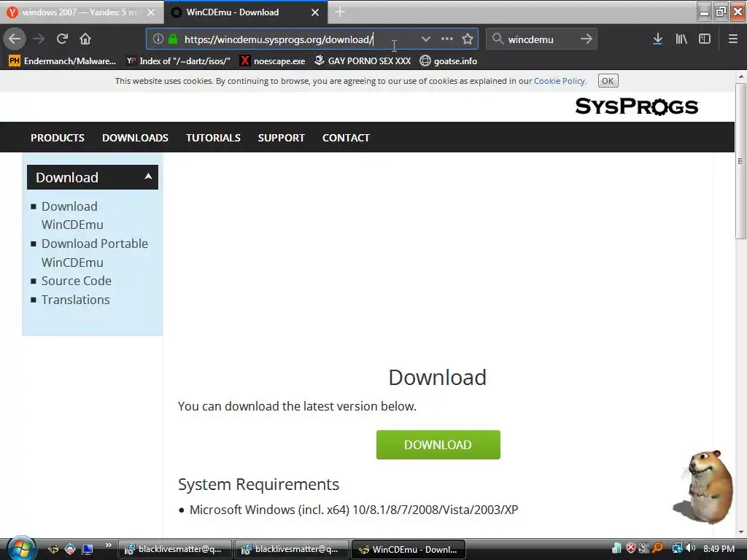Open the Endermanch/Malware bookmark
This screenshot has width=747, height=560.
point(63,61)
